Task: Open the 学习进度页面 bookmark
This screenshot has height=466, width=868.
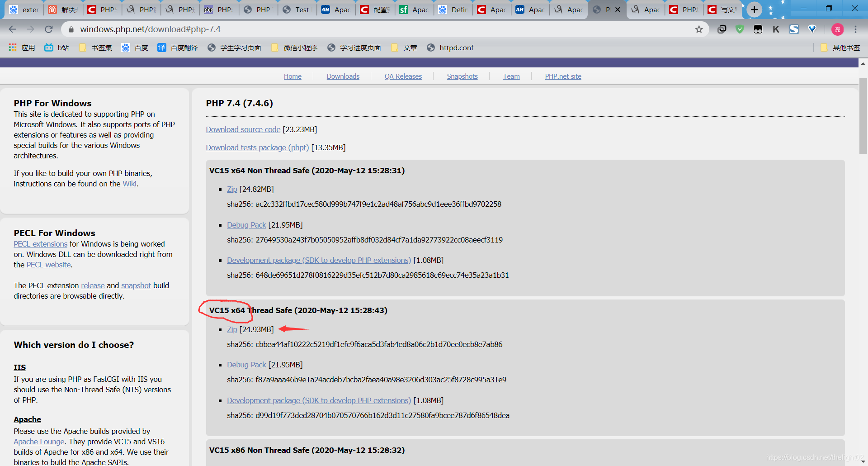Action: coord(354,48)
